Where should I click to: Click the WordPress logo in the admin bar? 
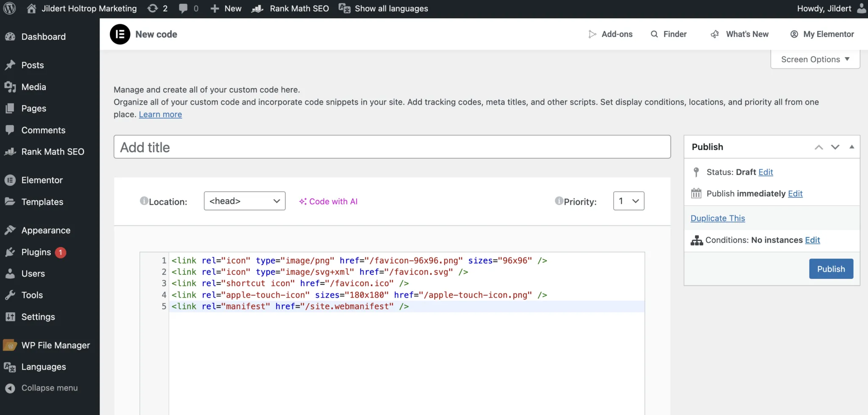click(x=9, y=8)
